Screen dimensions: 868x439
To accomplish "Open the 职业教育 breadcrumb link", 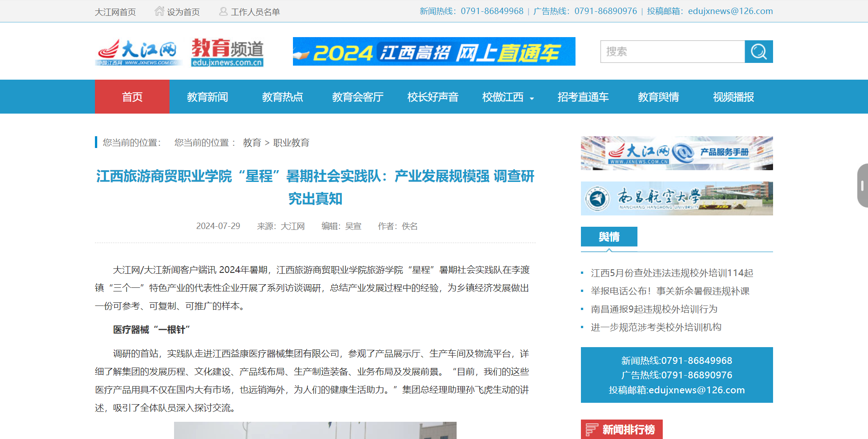I will [x=291, y=143].
